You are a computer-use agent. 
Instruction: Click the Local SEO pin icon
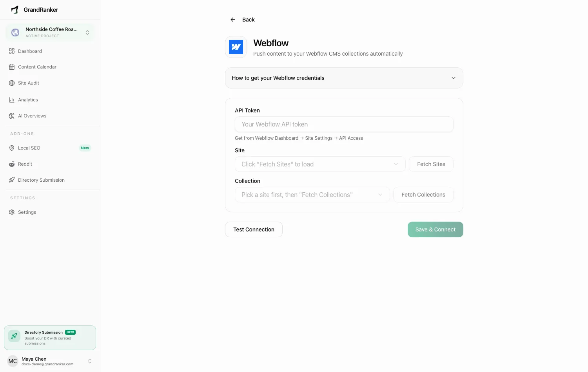(x=12, y=148)
